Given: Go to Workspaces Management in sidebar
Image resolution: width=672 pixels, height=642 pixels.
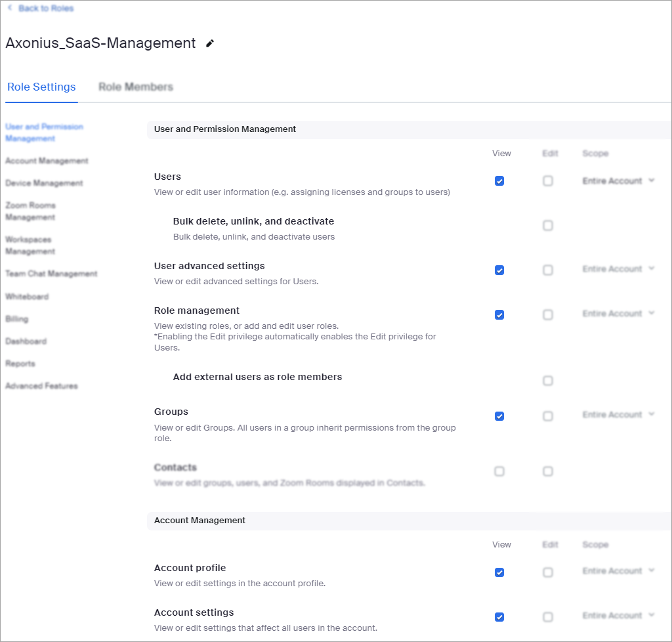Looking at the screenshot, I should (x=30, y=245).
